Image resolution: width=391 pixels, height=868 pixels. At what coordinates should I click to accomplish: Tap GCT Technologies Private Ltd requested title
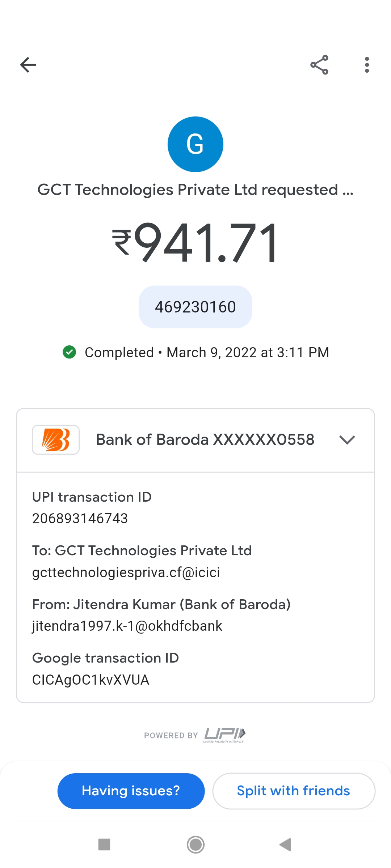(195, 190)
